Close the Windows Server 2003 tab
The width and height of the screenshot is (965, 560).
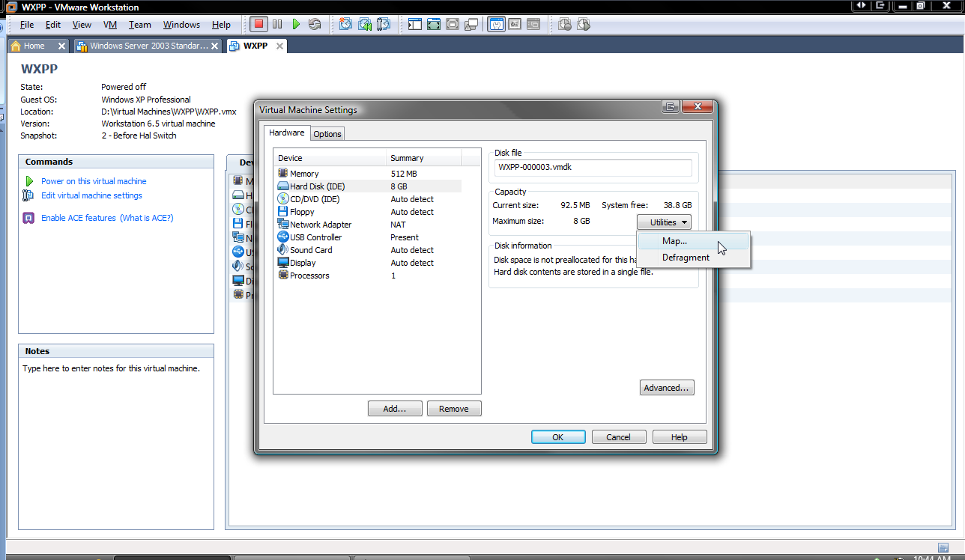[214, 46]
